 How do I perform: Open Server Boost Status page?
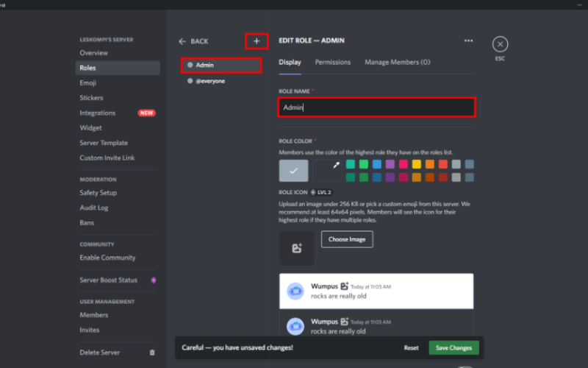[x=118, y=280]
